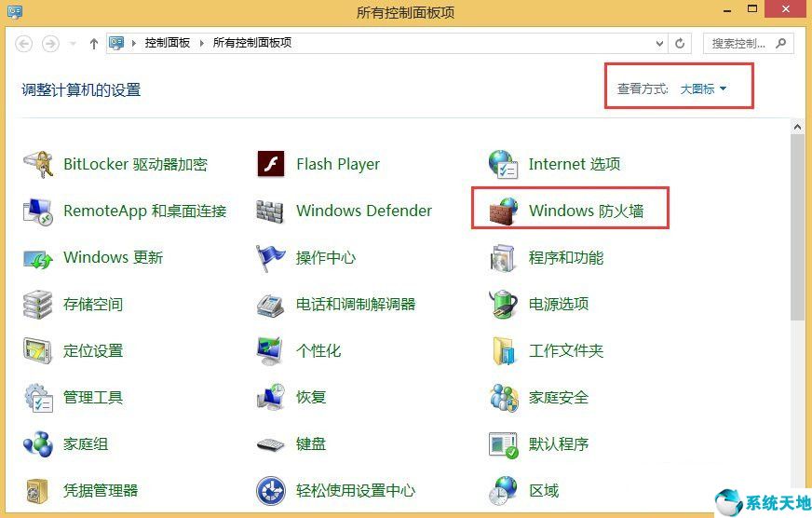Go forward with the Forward arrow
812x518 pixels.
click(50, 44)
